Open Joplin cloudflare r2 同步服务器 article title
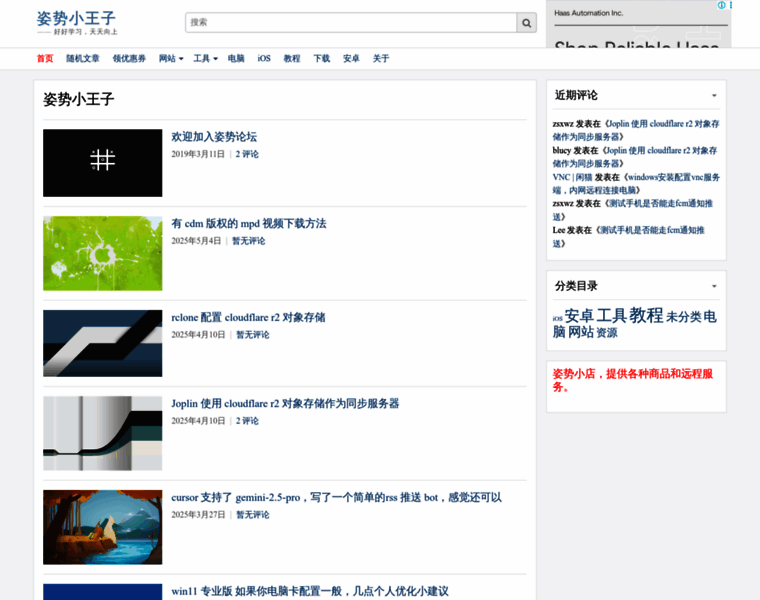Image resolution: width=760 pixels, height=600 pixels. [x=285, y=404]
